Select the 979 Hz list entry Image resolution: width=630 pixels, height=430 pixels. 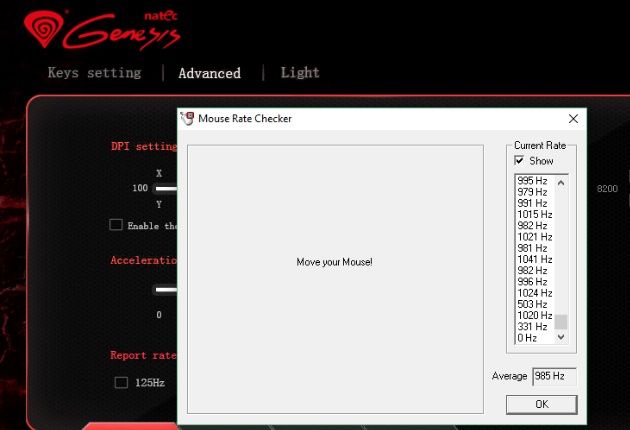pyautogui.click(x=532, y=192)
